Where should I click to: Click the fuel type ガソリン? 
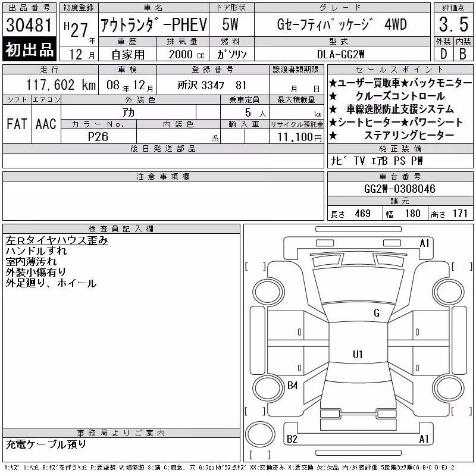(x=231, y=54)
